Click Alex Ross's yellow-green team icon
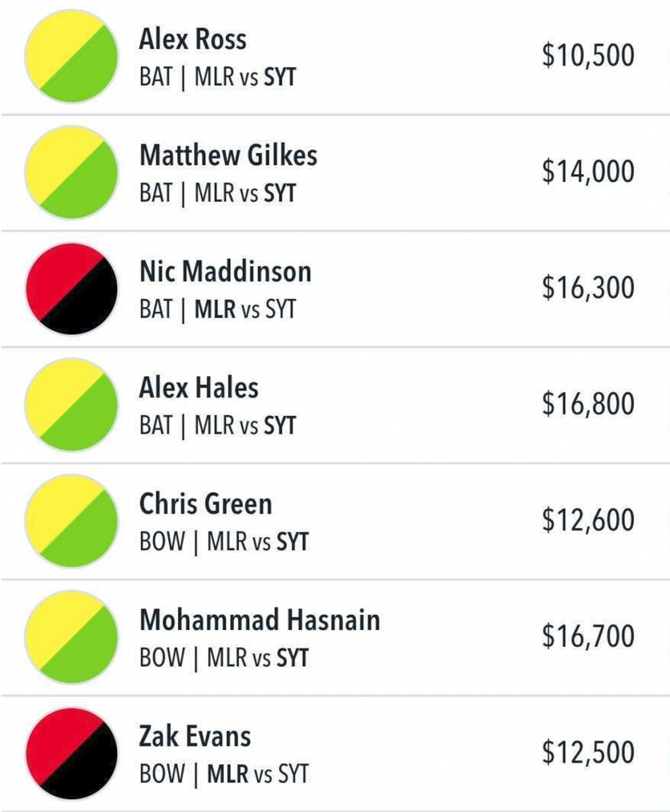 coord(72,56)
